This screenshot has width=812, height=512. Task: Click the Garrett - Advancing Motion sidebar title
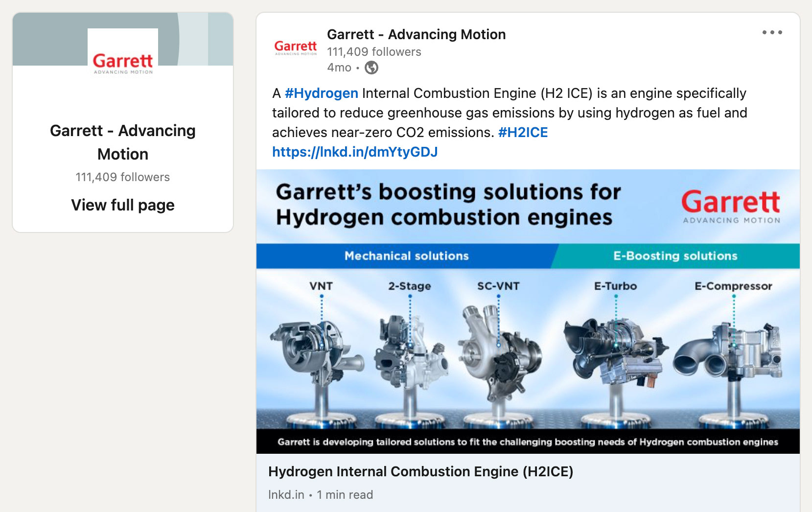point(123,142)
